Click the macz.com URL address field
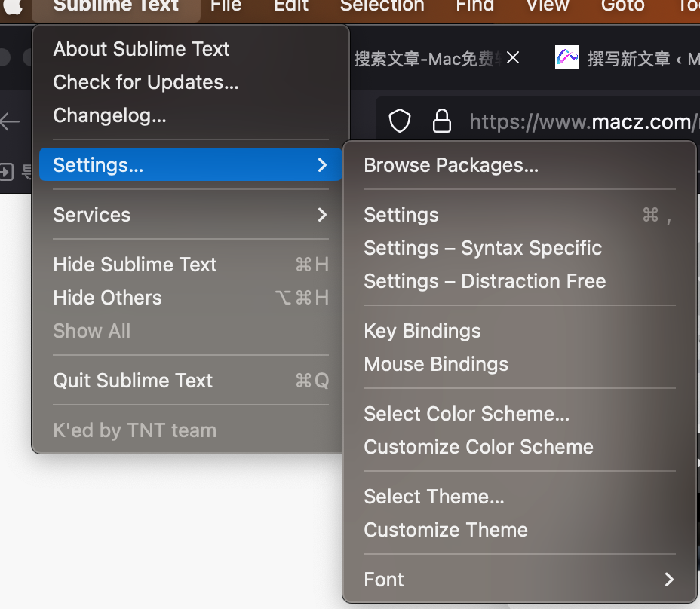 pos(581,121)
